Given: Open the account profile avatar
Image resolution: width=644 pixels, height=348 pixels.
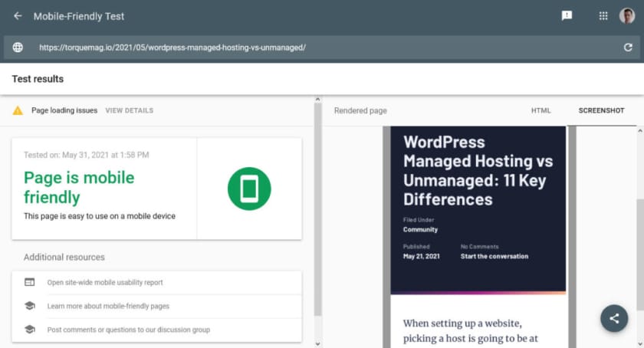Looking at the screenshot, I should [627, 16].
